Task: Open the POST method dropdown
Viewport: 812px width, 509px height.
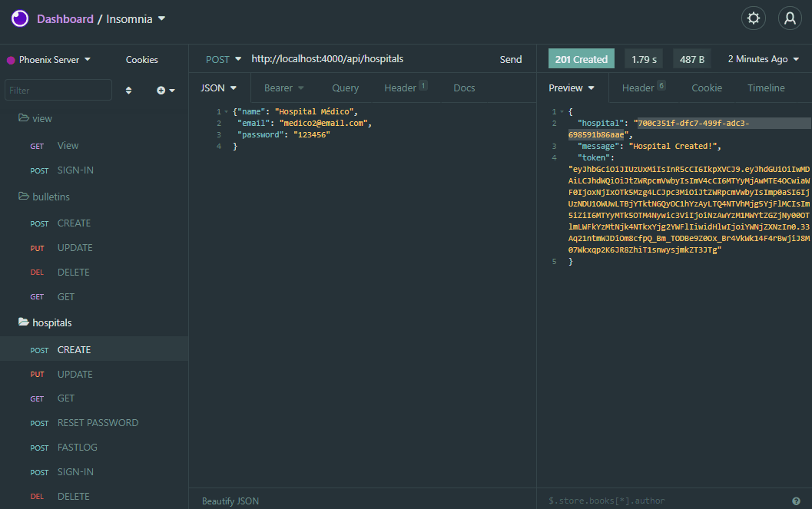Action: click(x=224, y=59)
